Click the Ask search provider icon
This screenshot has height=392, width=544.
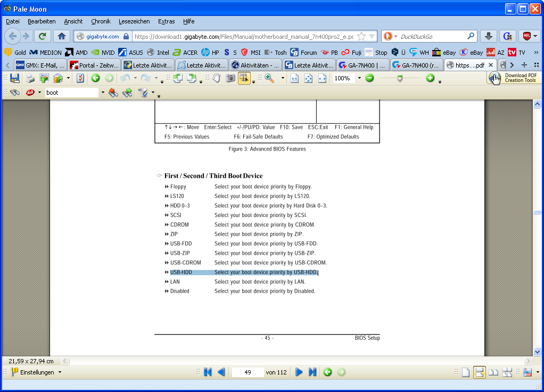pyautogui.click(x=30, y=93)
